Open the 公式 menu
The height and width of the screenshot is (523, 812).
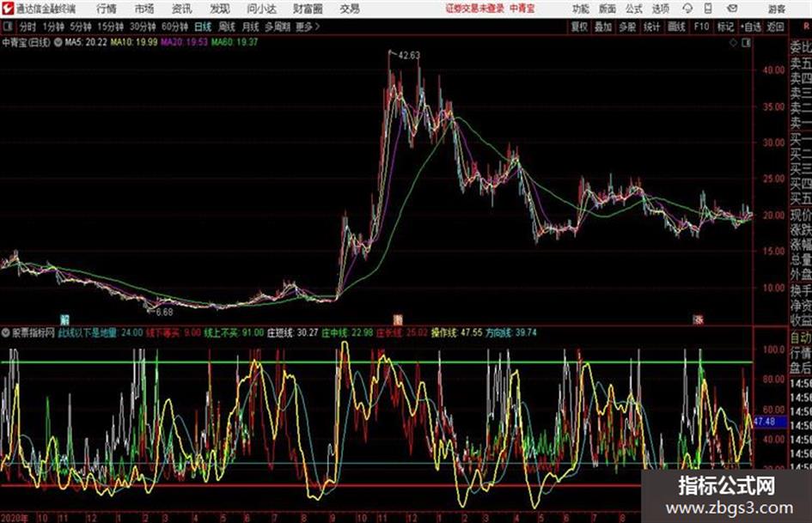coord(633,9)
